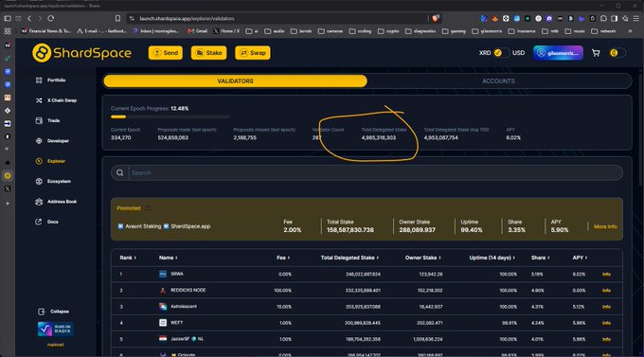
Task: Toggle the browser sidebar panel
Action: pos(615,19)
